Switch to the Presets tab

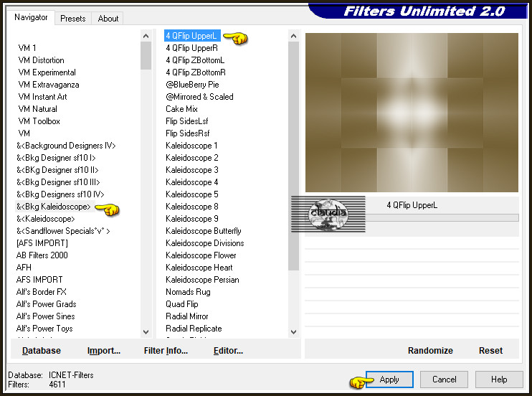click(72, 19)
